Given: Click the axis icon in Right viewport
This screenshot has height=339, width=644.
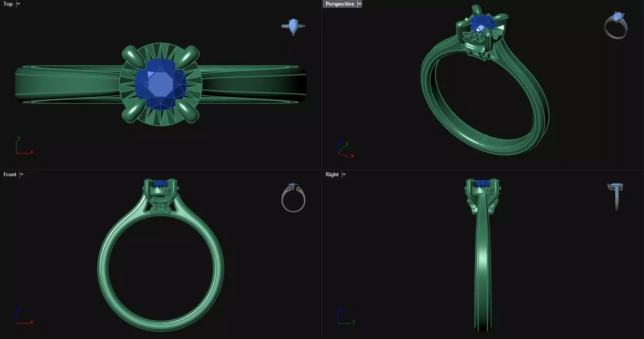Looking at the screenshot, I should pyautogui.click(x=347, y=316).
